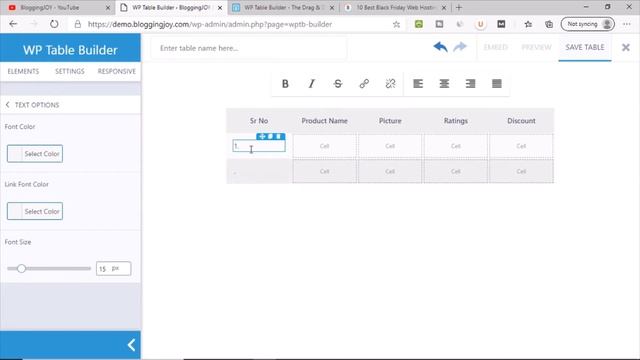Duplicate the selected text element
Screen dimensions: 640x360
click(x=271, y=136)
